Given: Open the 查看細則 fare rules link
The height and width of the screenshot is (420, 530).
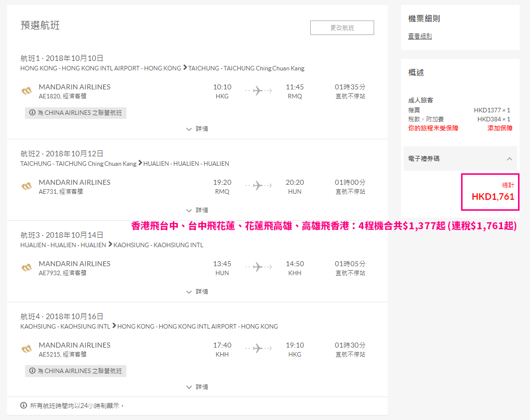Looking at the screenshot, I should click(x=420, y=36).
